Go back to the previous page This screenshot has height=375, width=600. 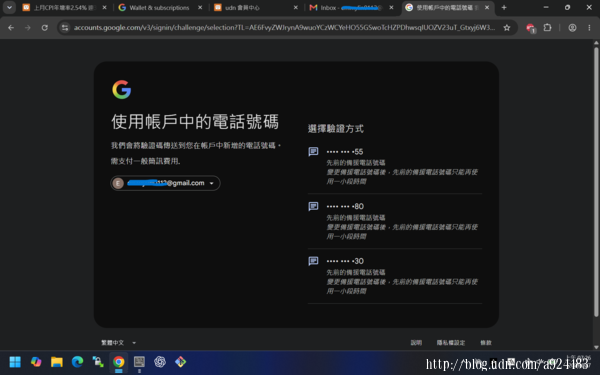pos(11,28)
